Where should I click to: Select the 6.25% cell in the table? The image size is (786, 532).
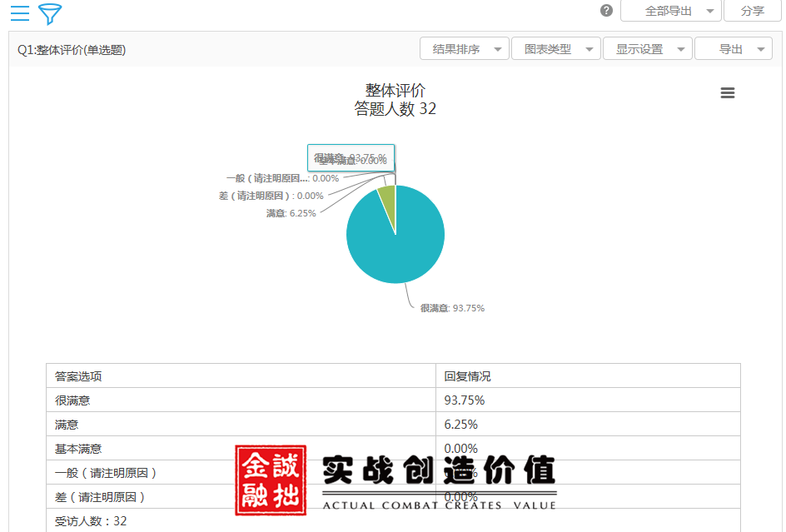pos(461,425)
